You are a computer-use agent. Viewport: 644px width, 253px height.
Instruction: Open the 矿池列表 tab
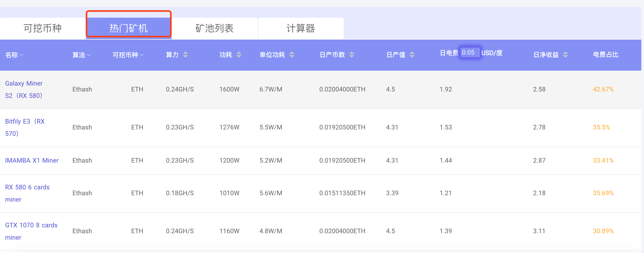[215, 28]
